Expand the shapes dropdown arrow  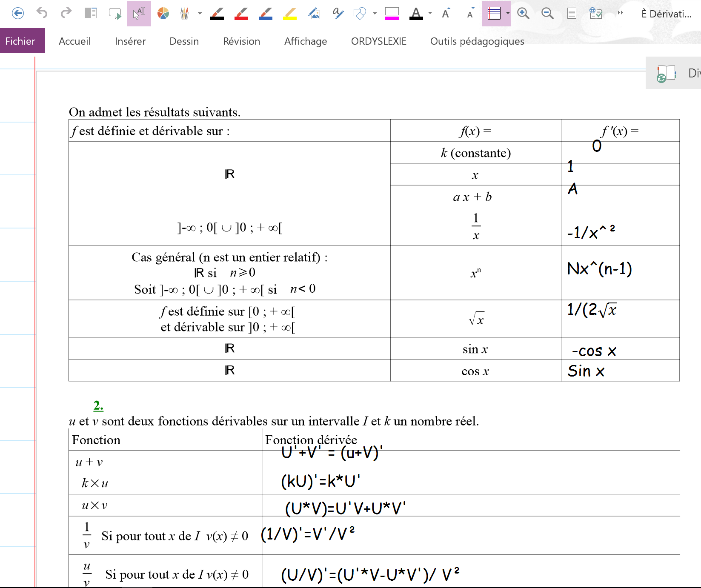click(375, 14)
